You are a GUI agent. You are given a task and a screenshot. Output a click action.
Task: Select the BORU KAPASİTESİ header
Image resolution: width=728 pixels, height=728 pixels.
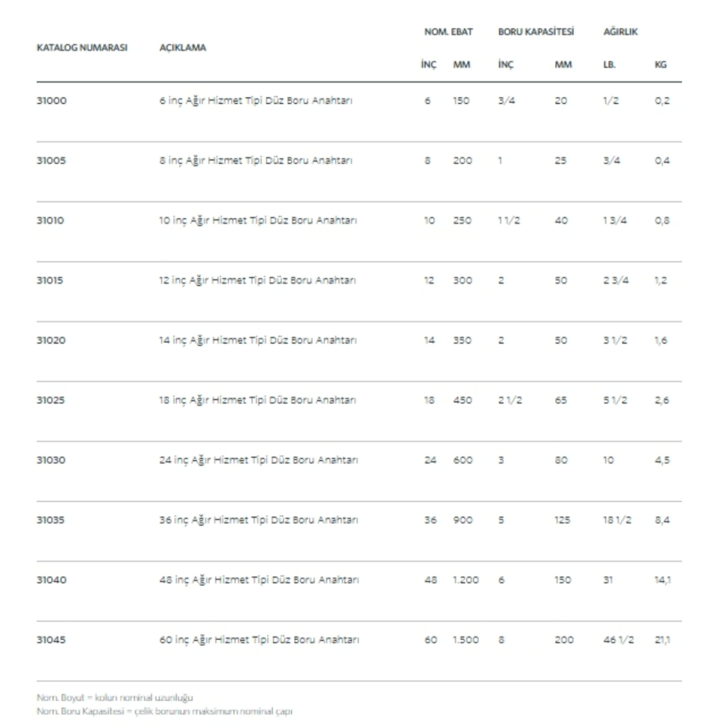(x=535, y=32)
